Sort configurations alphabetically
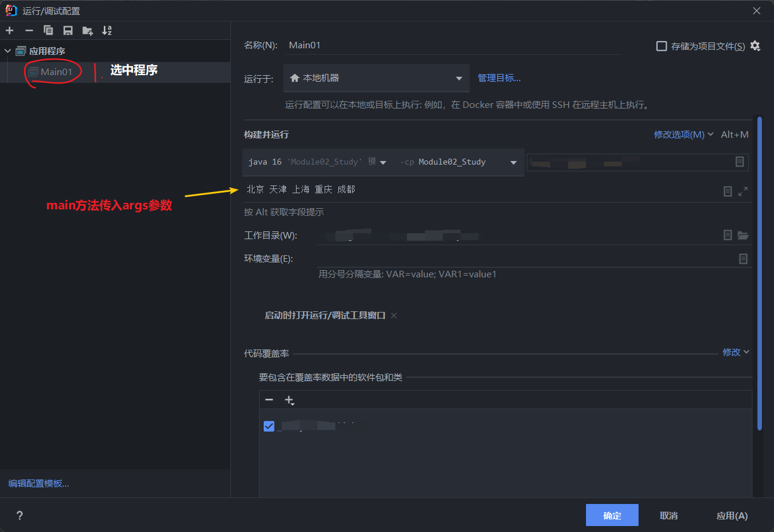Image resolution: width=774 pixels, height=532 pixels. (107, 30)
